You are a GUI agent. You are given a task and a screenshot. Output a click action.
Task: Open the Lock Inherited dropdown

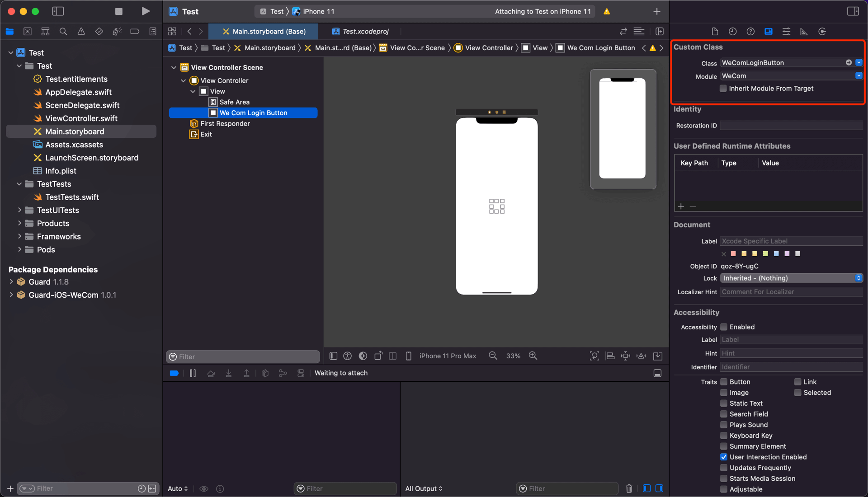tap(791, 278)
